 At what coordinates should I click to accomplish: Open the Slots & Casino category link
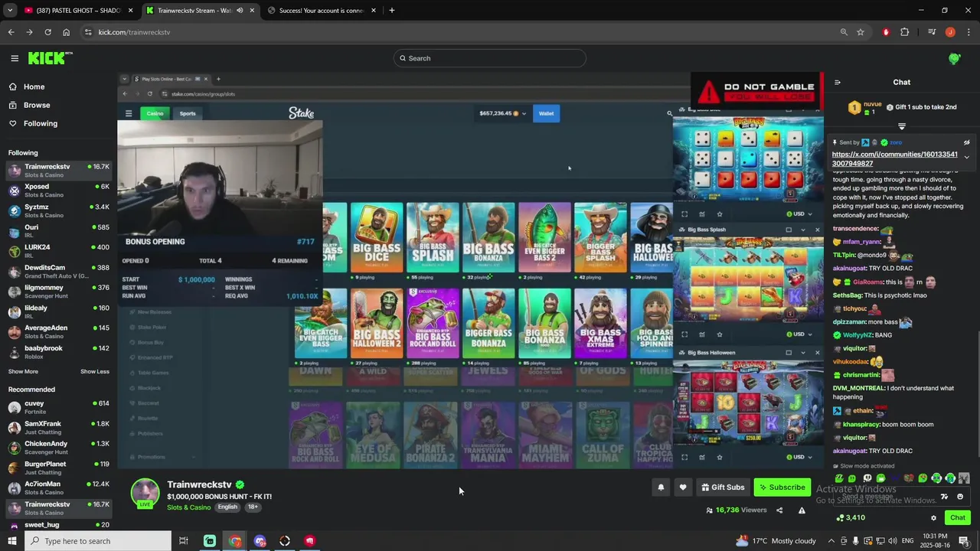188,507
